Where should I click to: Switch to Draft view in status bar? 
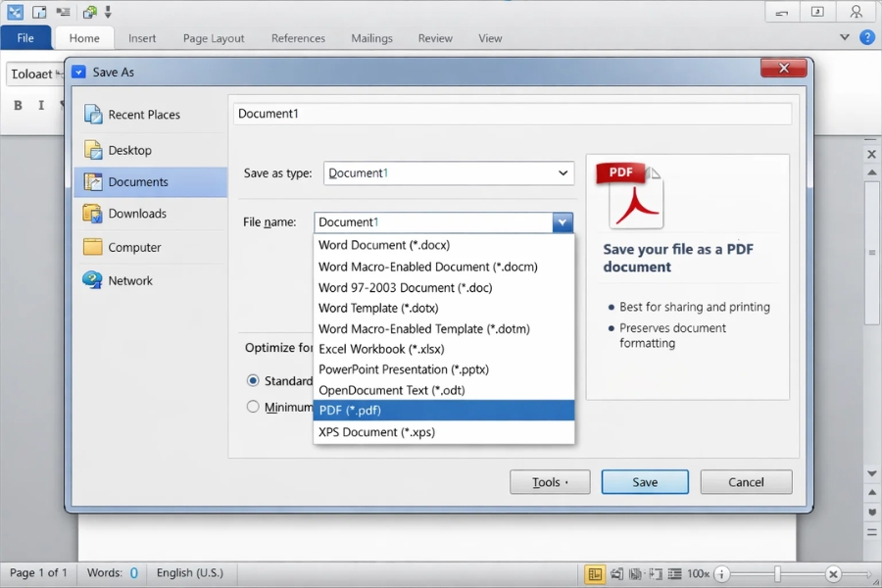click(x=675, y=573)
